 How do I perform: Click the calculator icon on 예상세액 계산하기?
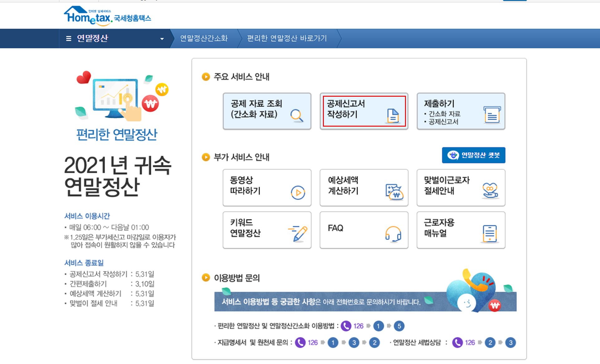[394, 192]
